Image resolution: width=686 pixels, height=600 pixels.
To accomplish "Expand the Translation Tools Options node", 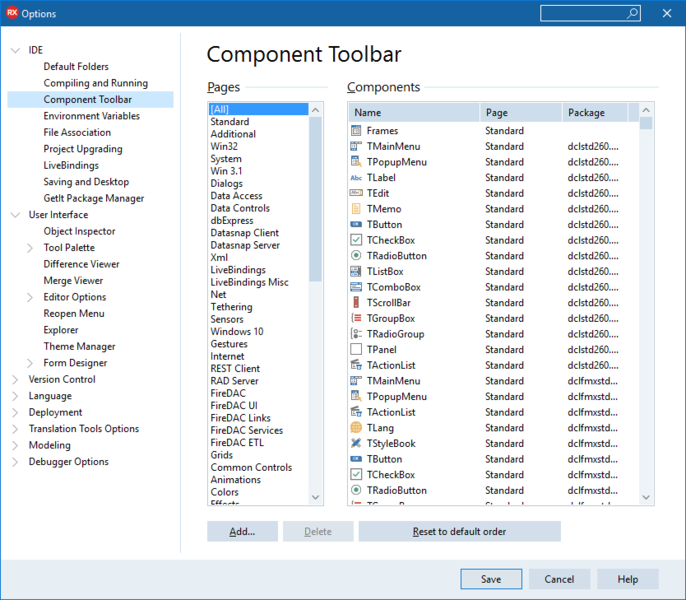I will 15,429.
